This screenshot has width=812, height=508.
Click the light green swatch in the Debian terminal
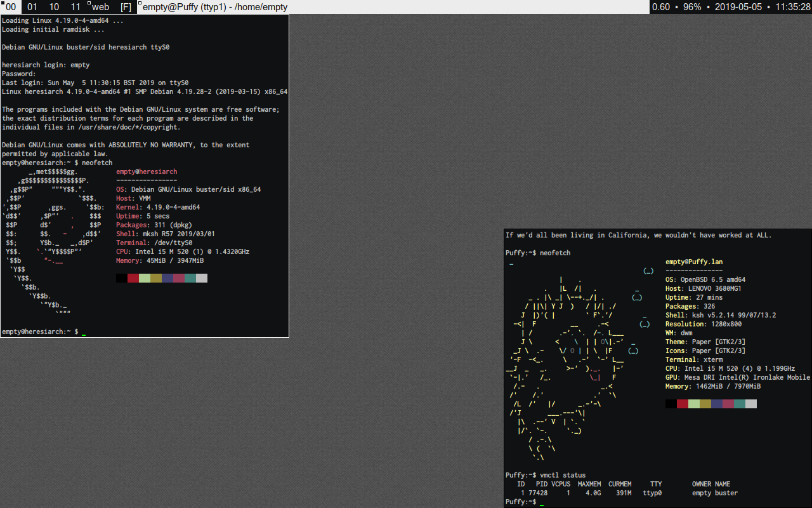pyautogui.click(x=145, y=278)
